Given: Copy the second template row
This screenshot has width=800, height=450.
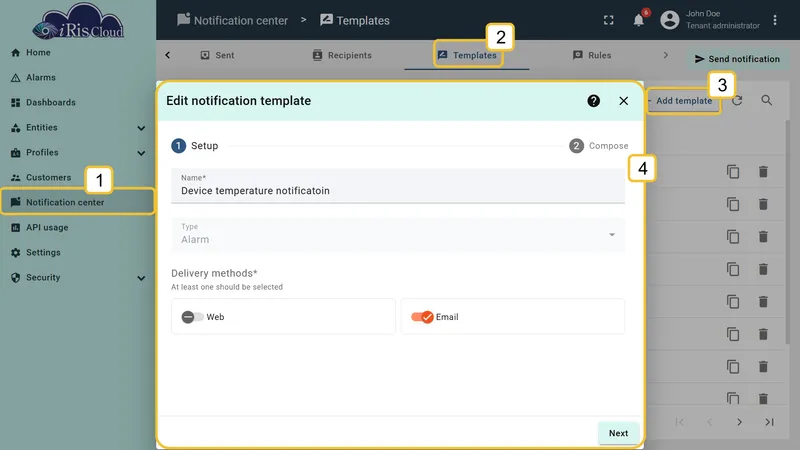Looking at the screenshot, I should point(733,205).
